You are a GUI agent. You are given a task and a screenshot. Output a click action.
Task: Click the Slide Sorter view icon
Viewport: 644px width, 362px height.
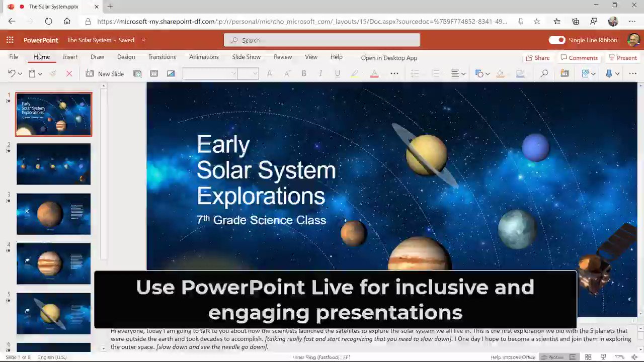(588, 357)
